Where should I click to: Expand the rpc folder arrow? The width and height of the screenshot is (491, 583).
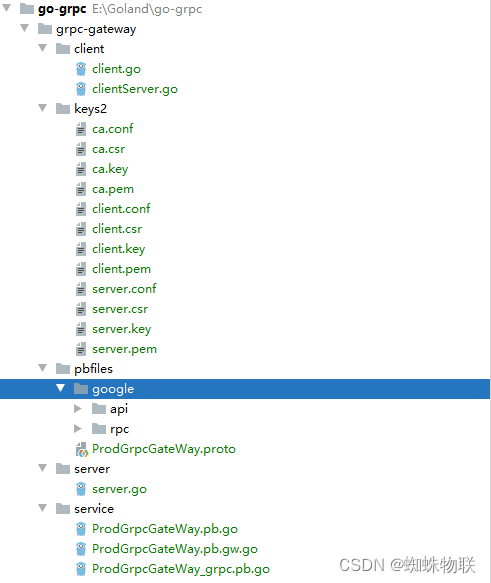[x=78, y=429]
